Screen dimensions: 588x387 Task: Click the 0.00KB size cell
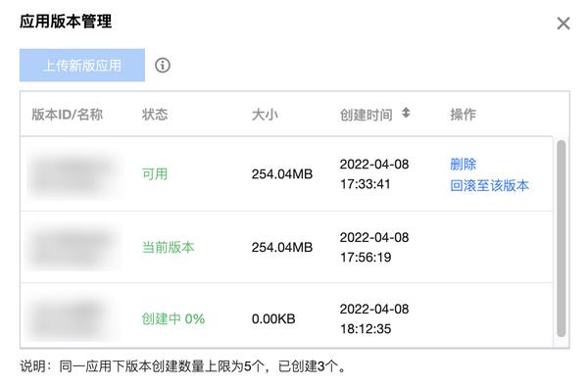[x=273, y=318]
